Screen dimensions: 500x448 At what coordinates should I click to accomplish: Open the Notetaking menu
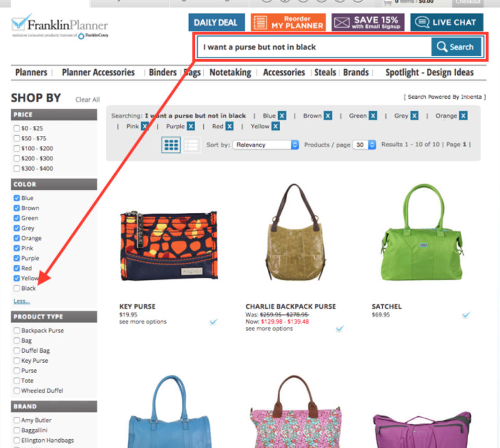[x=230, y=72]
